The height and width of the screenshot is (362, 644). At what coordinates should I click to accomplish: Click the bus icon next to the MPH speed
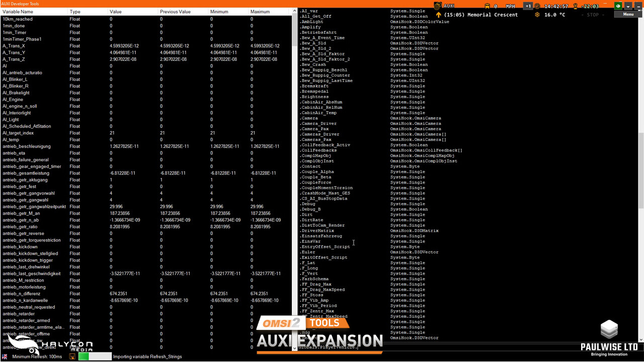point(487,6)
